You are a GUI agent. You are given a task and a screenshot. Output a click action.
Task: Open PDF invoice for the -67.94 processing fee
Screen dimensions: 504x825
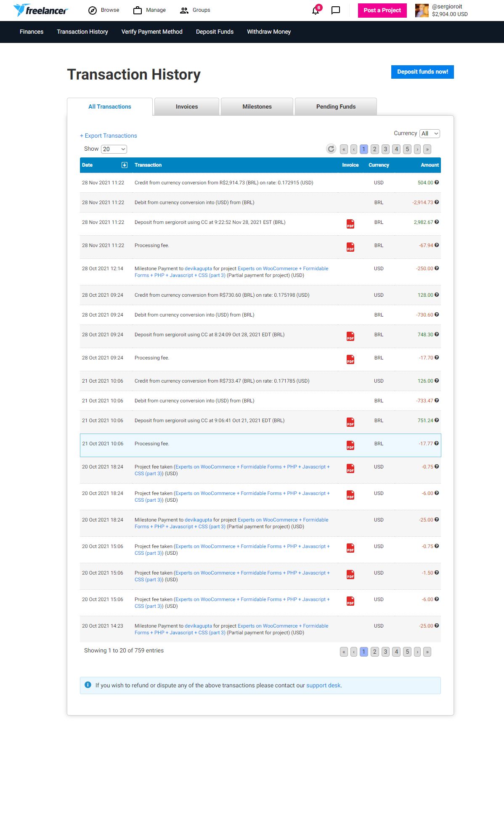click(350, 247)
